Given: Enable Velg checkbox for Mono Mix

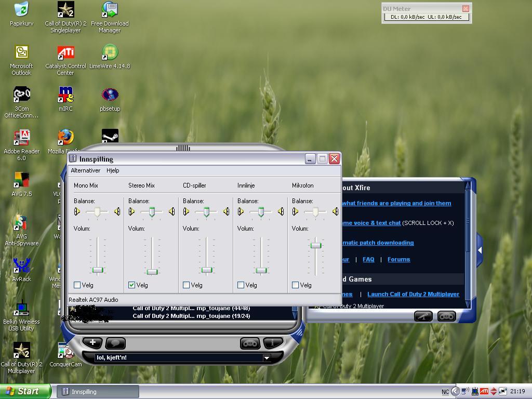Looking at the screenshot, I should [x=77, y=285].
